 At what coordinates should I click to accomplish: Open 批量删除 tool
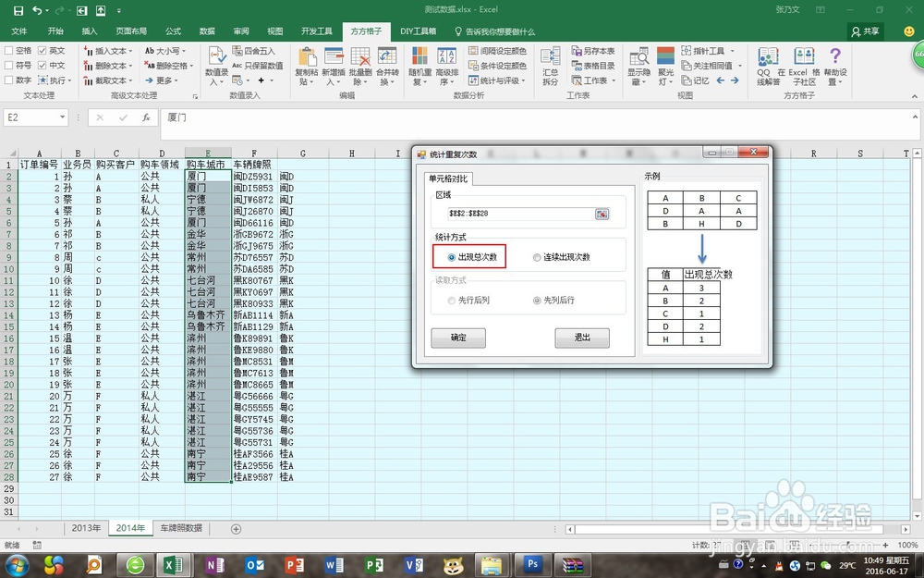coord(360,66)
